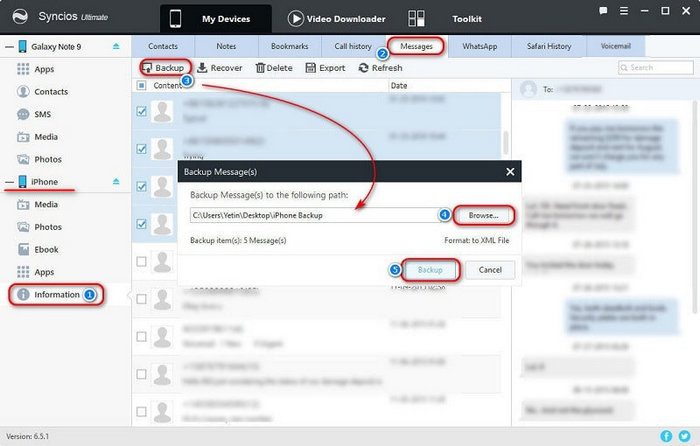Open the feedback chat bubble icon
The image size is (700, 446).
[x=603, y=11]
